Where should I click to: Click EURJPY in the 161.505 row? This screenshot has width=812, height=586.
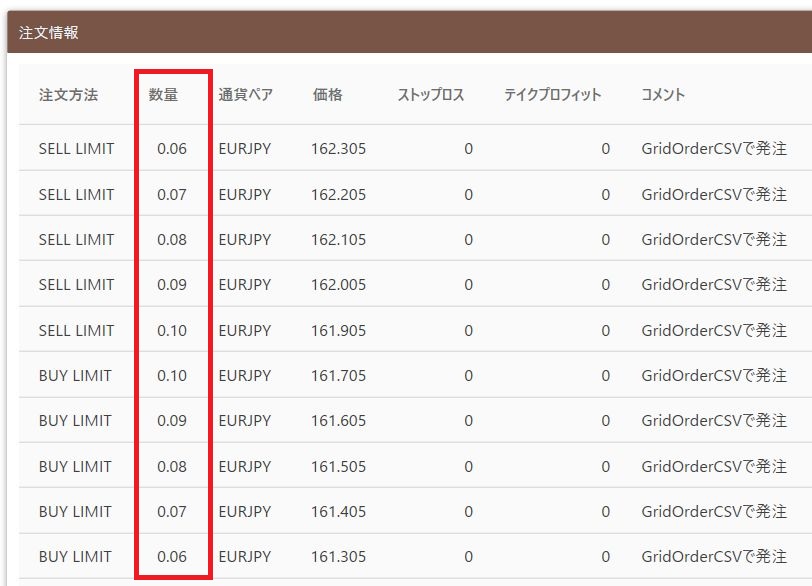pos(245,466)
